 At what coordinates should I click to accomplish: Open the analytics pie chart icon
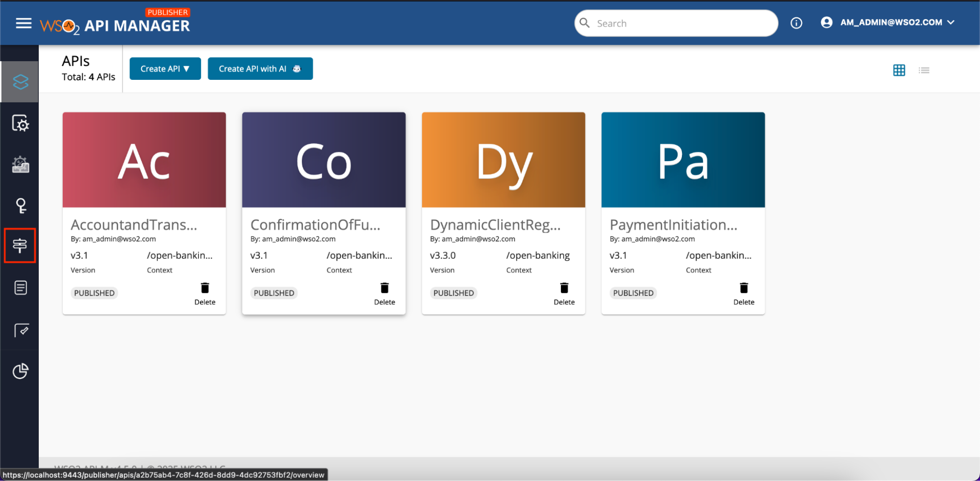click(x=20, y=371)
